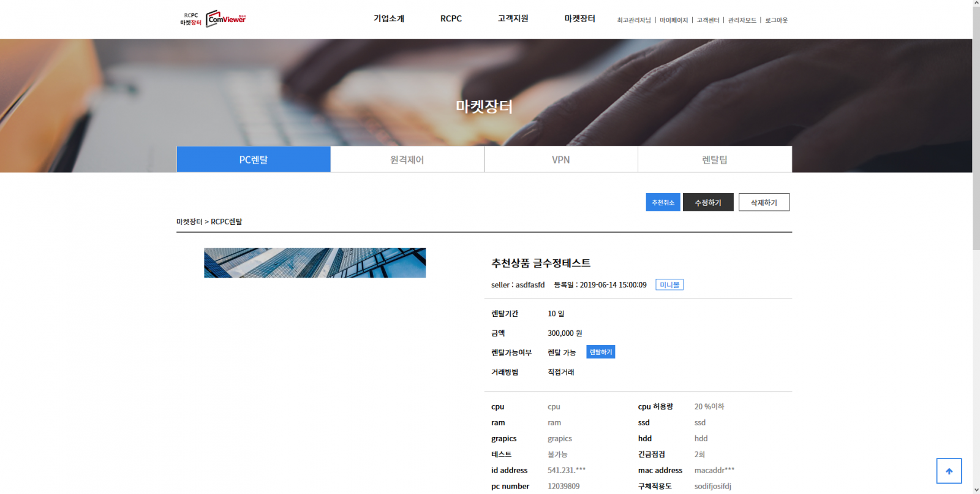The width and height of the screenshot is (980, 494).
Task: Switch to 관리자모드
Action: 742,20
